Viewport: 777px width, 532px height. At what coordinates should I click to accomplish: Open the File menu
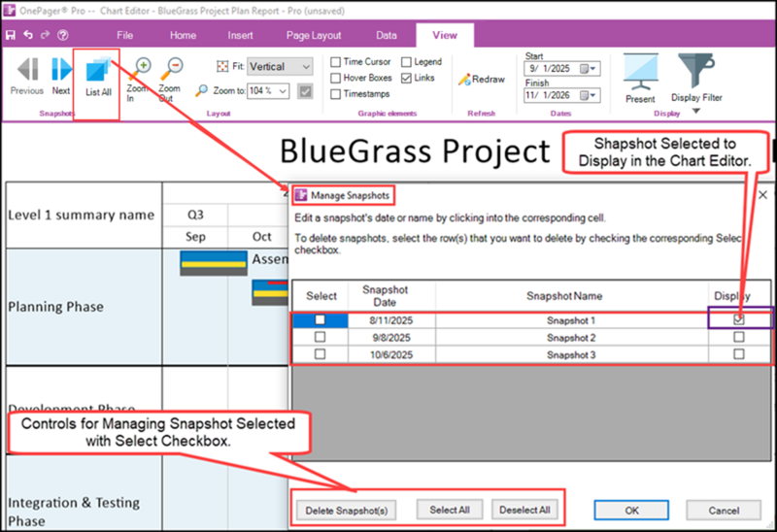pyautogui.click(x=125, y=35)
